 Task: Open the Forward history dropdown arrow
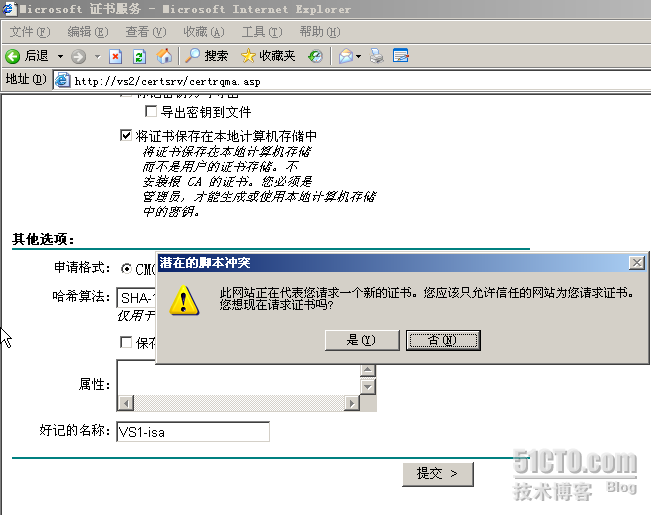(98, 56)
